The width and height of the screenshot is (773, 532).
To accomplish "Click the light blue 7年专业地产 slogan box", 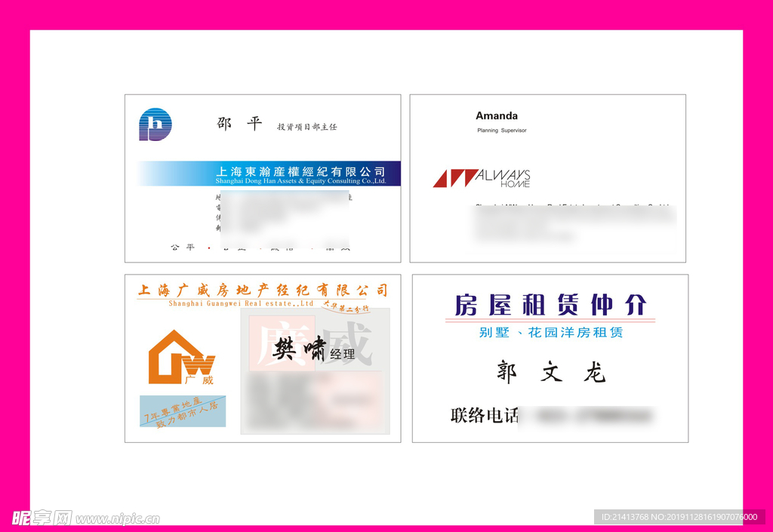I will (x=183, y=411).
